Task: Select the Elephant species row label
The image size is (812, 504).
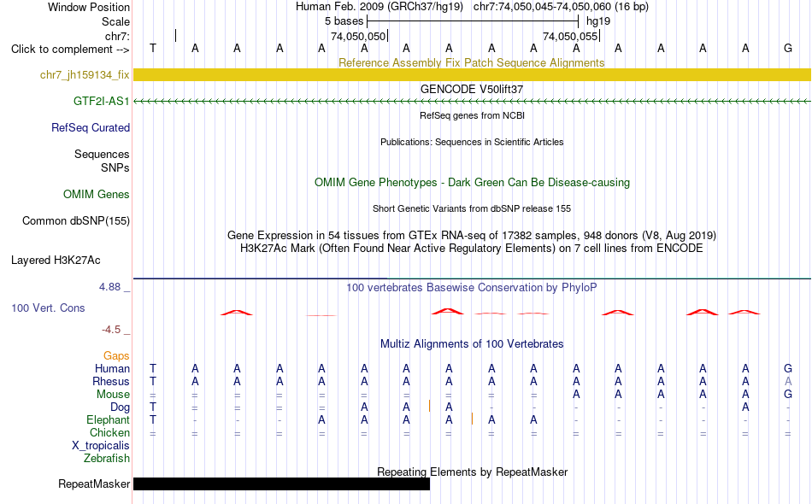Action: coord(109,419)
